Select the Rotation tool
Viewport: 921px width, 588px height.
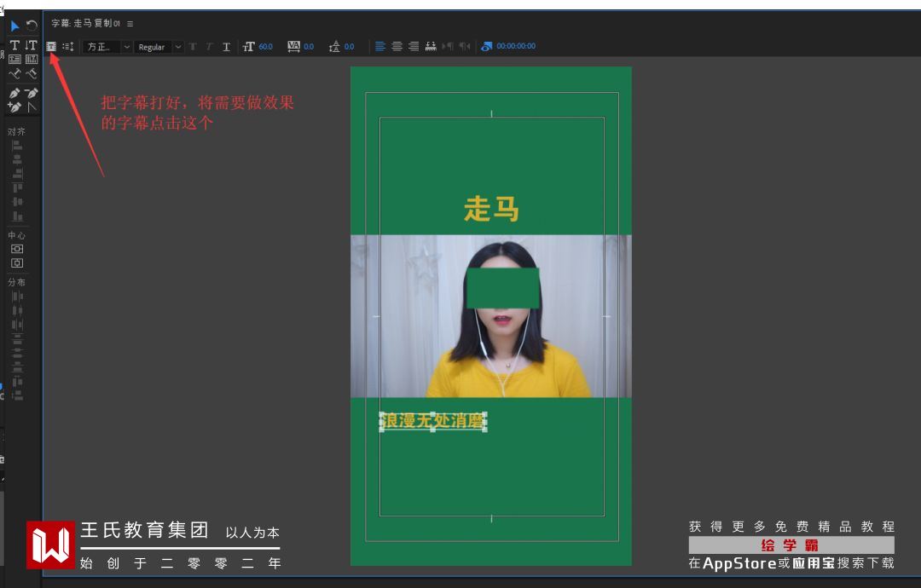click(32, 26)
